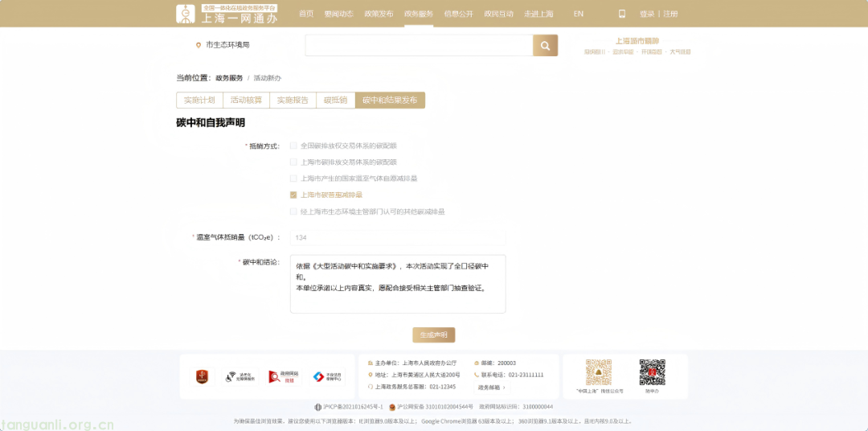Open 政民互动 in top navigation
Screen dimensions: 868x431
point(498,14)
